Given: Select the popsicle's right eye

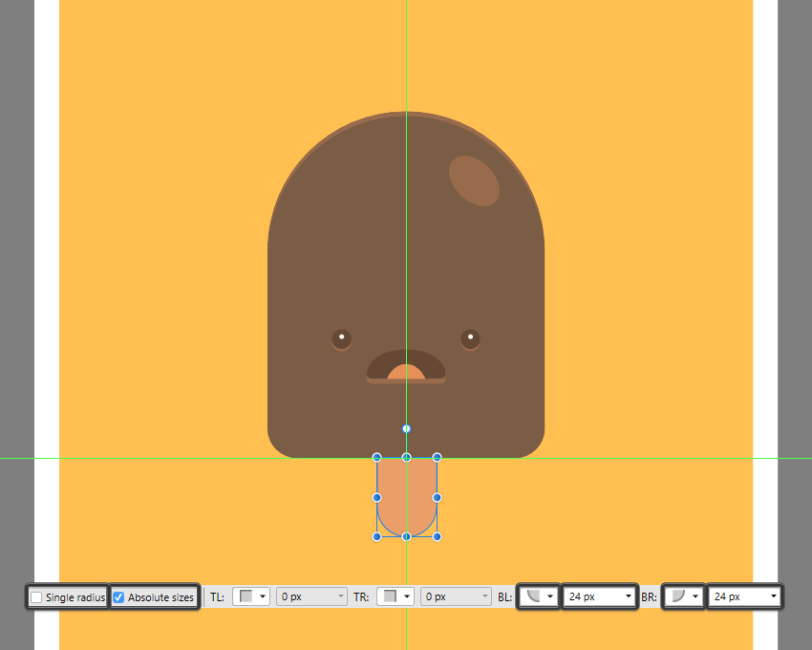Looking at the screenshot, I should [x=470, y=338].
